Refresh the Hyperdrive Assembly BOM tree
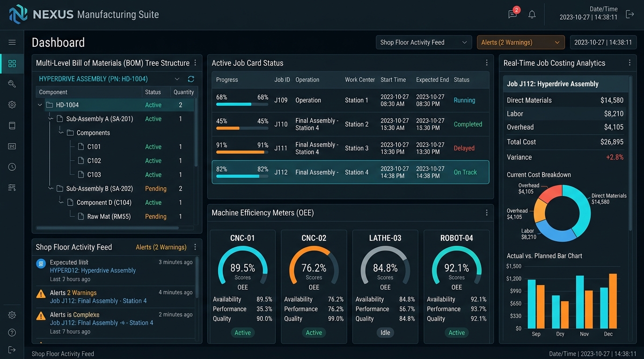 [191, 79]
